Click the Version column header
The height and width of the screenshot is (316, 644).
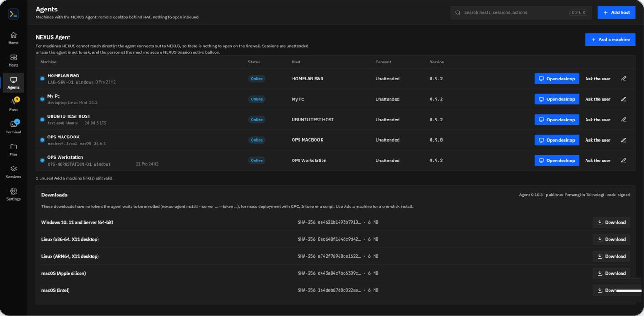point(437,62)
